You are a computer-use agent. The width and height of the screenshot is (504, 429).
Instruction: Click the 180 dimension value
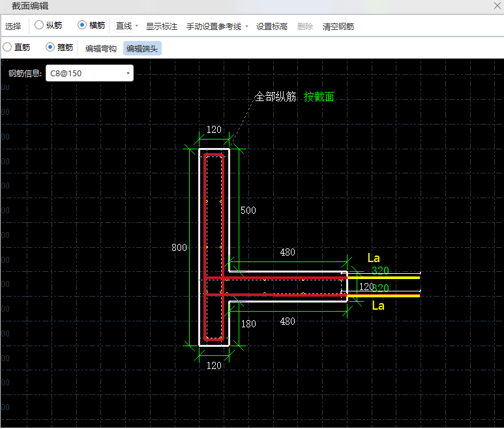click(x=248, y=323)
